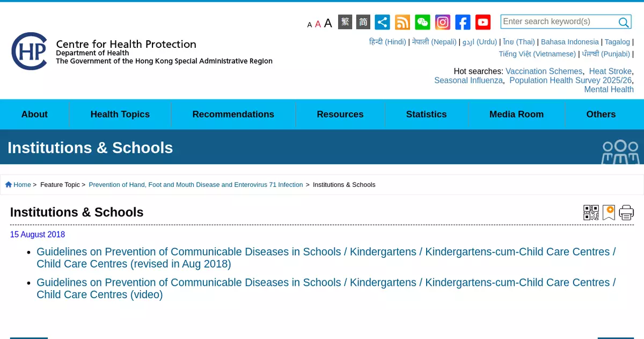The width and height of the screenshot is (644, 339).
Task: Show the QR code for this page
Action: pyautogui.click(x=591, y=213)
